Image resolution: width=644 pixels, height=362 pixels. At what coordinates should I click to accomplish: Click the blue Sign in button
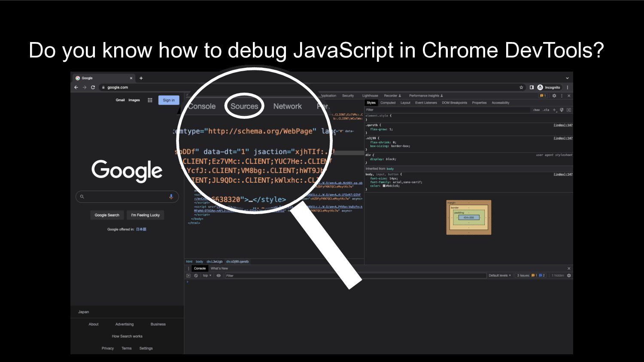point(169,100)
